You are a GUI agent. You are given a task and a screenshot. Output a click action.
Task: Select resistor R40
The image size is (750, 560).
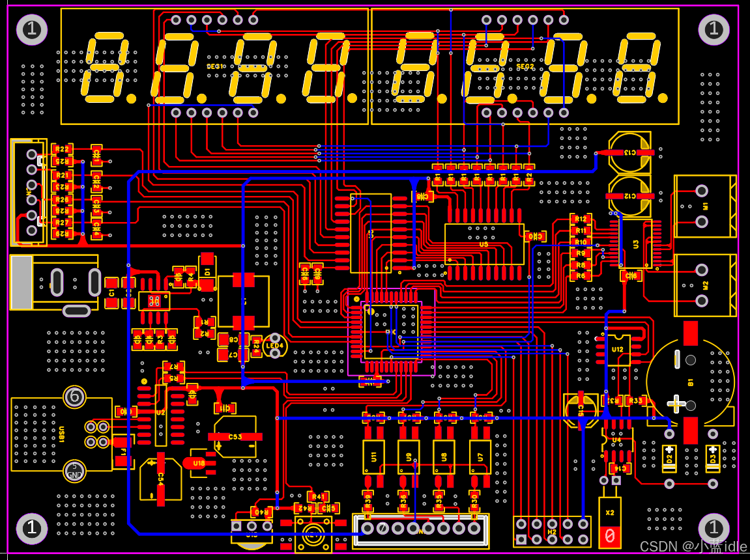click(261, 512)
